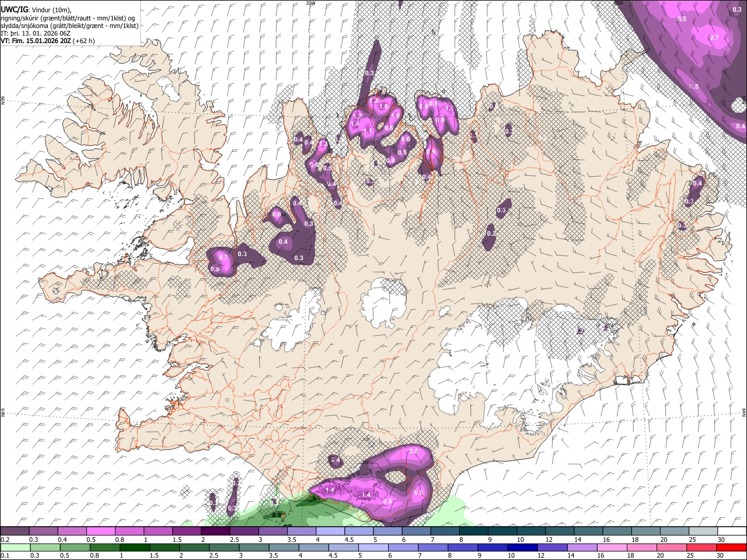Click the '30' label in the bottom legend row
The width and height of the screenshot is (747, 560).
click(x=721, y=555)
